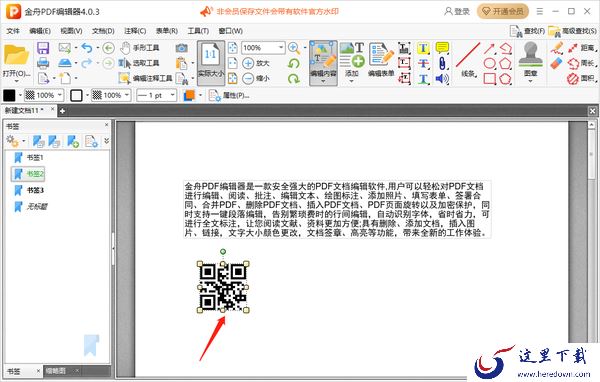
Task: Select the yellow highlight text tool
Action: (423, 48)
